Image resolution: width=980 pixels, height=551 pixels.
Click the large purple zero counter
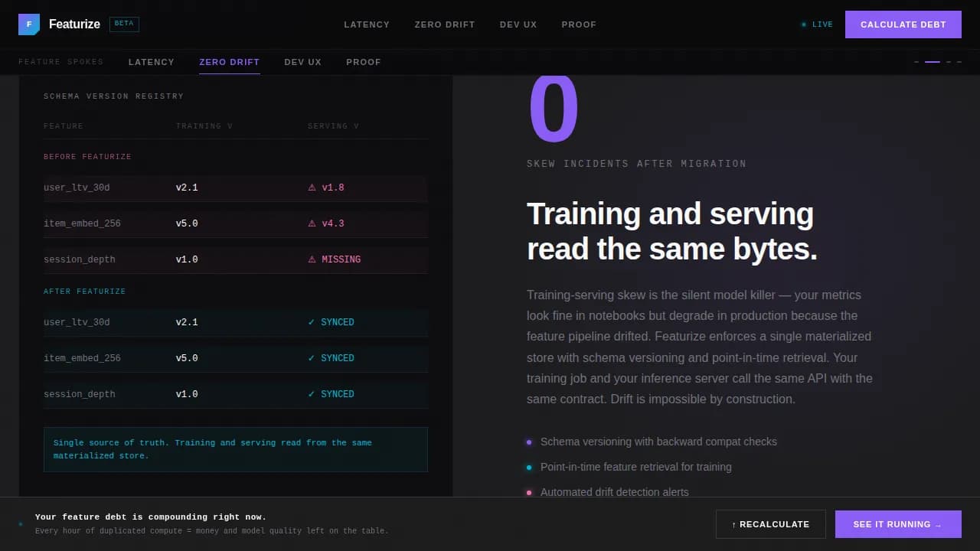pyautogui.click(x=554, y=109)
